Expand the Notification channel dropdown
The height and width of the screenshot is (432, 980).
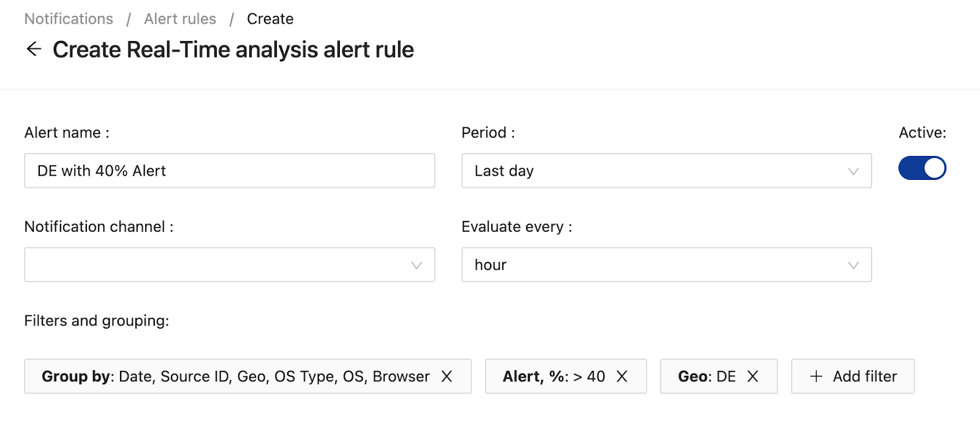[x=229, y=265]
